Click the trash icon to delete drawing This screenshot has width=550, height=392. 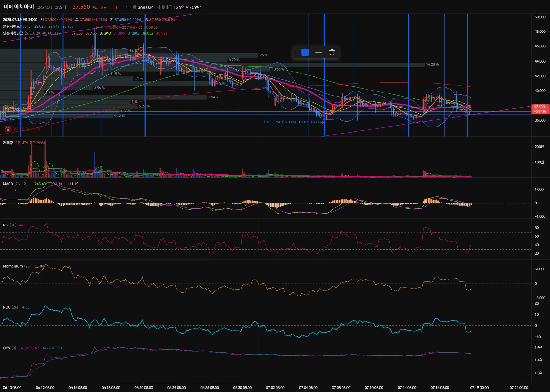[332, 52]
